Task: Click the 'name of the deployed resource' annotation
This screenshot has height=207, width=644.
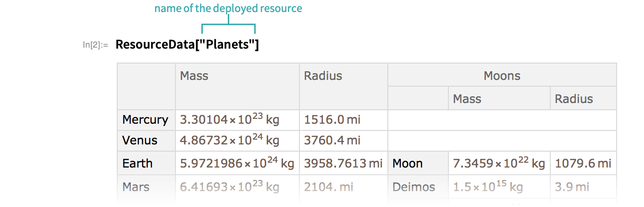Action: pyautogui.click(x=228, y=9)
